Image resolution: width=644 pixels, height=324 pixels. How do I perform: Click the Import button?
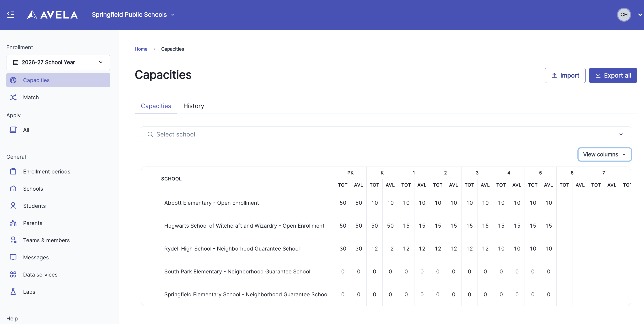[565, 75]
